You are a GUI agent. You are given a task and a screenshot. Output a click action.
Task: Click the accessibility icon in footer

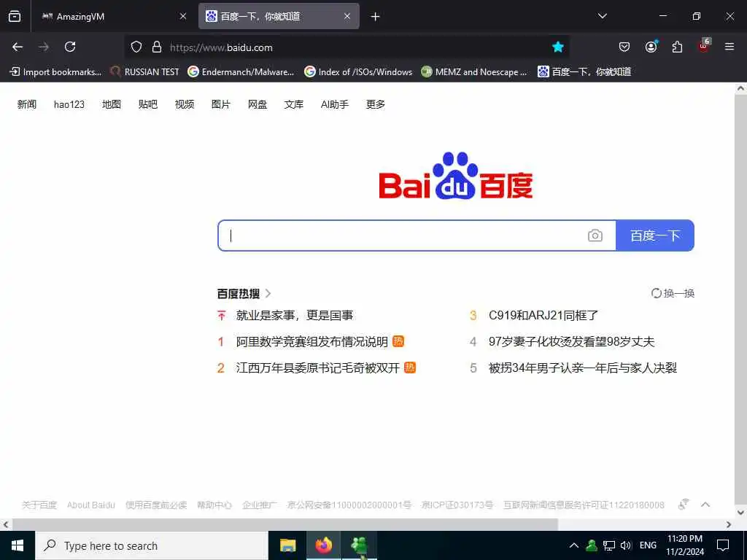tap(684, 504)
